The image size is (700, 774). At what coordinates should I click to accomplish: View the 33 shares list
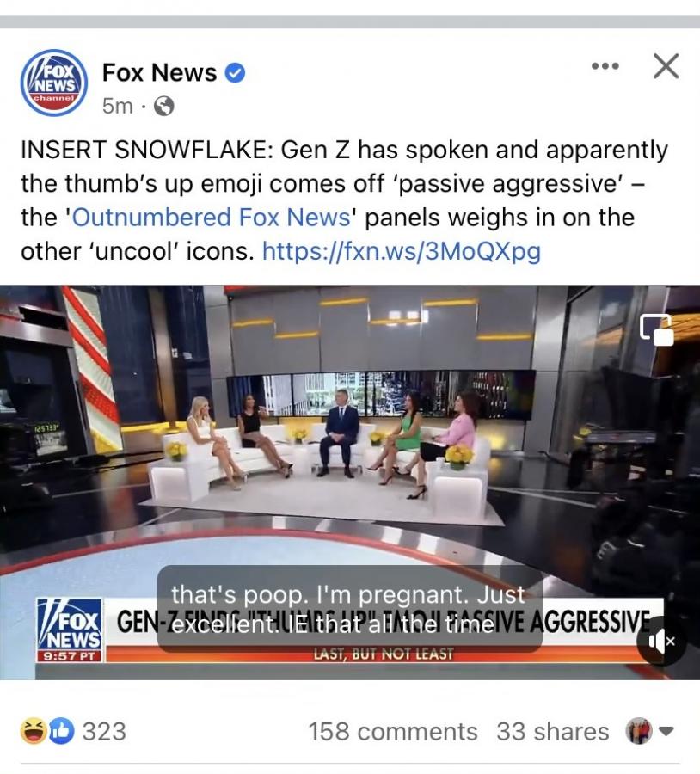(x=552, y=732)
